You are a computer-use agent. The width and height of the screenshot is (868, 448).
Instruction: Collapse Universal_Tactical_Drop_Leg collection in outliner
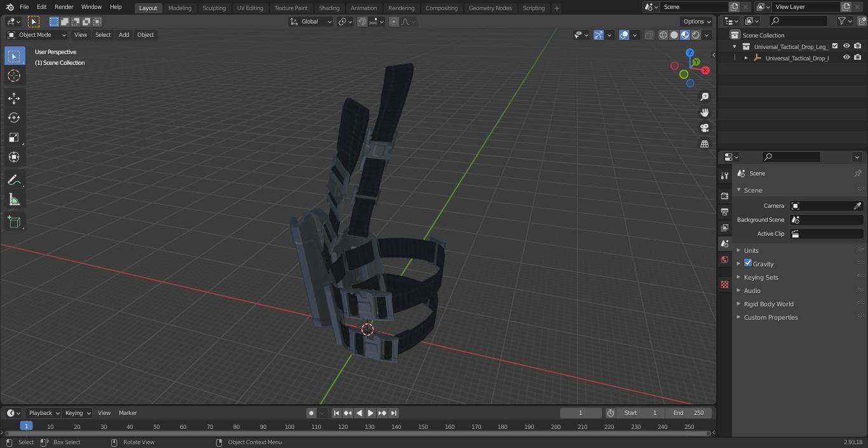pyautogui.click(x=735, y=46)
